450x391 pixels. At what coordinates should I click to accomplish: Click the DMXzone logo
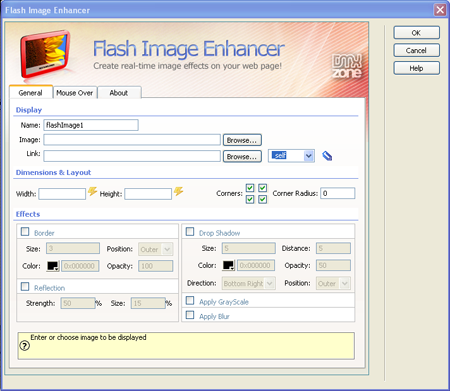click(x=347, y=66)
